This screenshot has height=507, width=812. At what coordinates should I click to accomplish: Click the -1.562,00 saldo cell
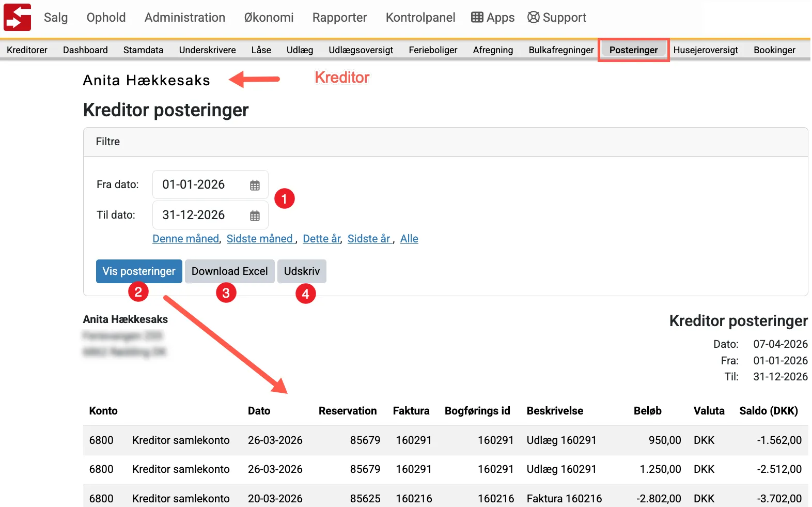click(x=779, y=440)
